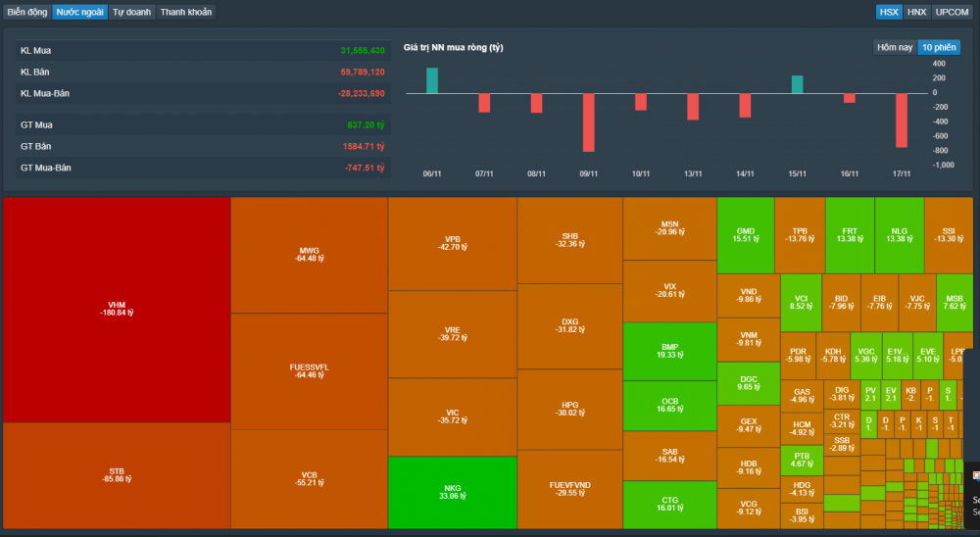Show Hôm nay chart view
980x537 pixels.
pyautogui.click(x=895, y=47)
